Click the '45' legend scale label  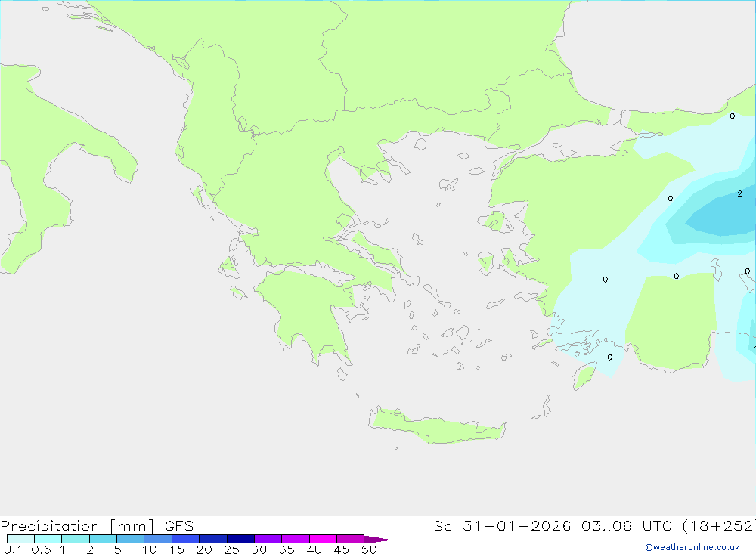342,549
